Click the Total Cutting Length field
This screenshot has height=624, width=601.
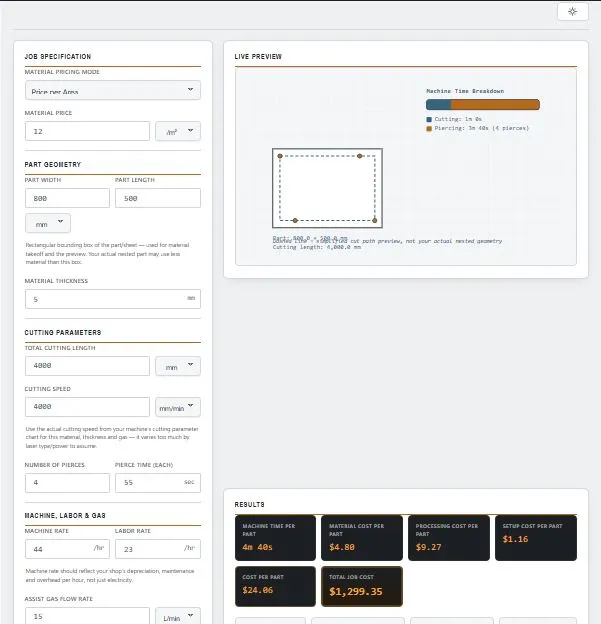[87, 366]
